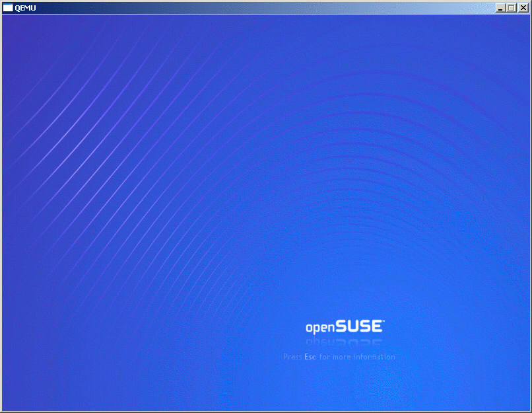Click the word "Press" in the hint
Screen dimensions: 532x413
[x=292, y=357]
